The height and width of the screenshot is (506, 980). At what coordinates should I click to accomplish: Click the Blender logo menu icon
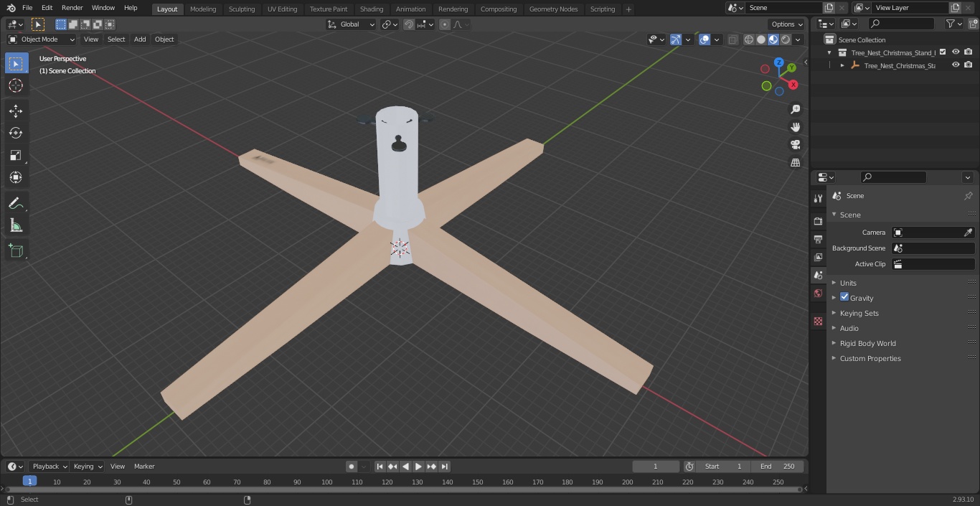click(x=11, y=8)
